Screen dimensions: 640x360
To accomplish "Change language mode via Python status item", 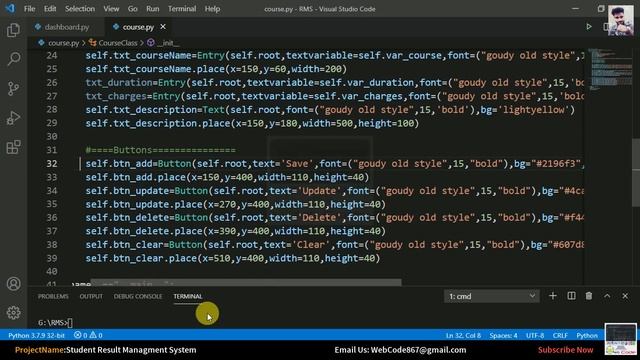I will [587, 335].
